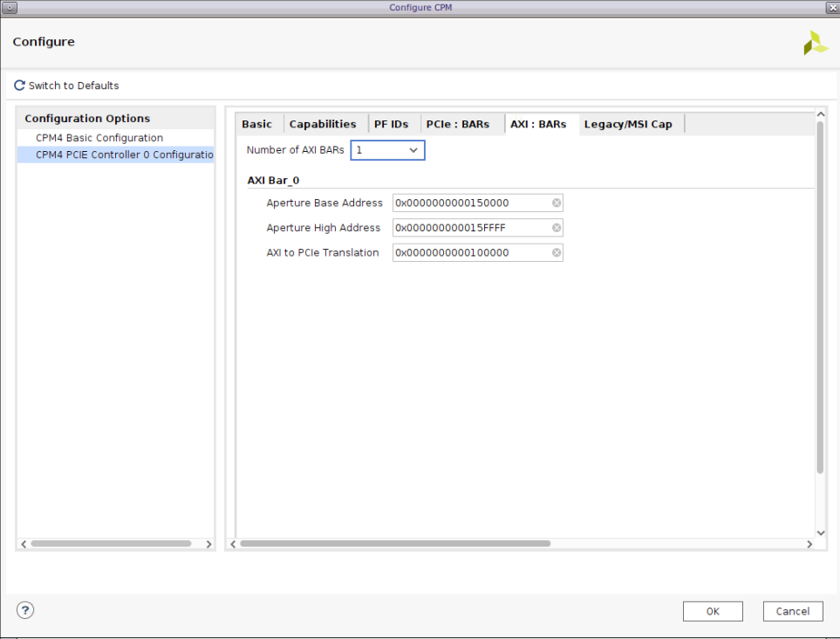Clear the AXI to PCIe Translation field

557,252
